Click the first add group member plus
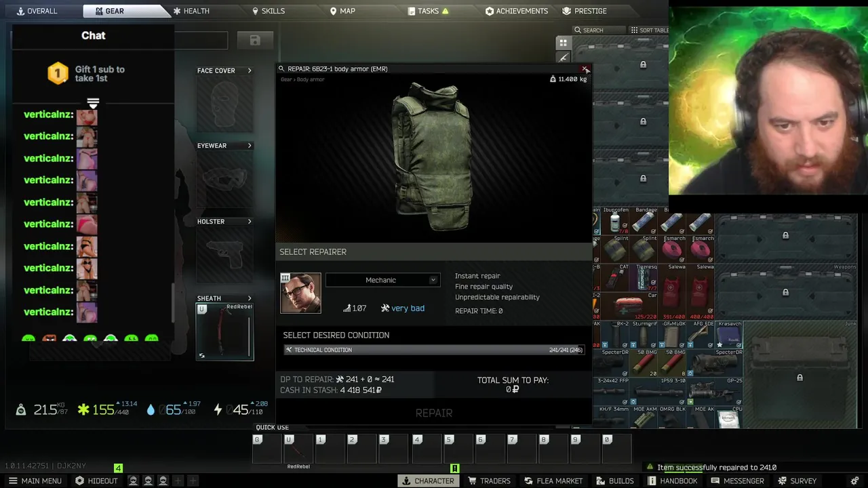 point(178,481)
